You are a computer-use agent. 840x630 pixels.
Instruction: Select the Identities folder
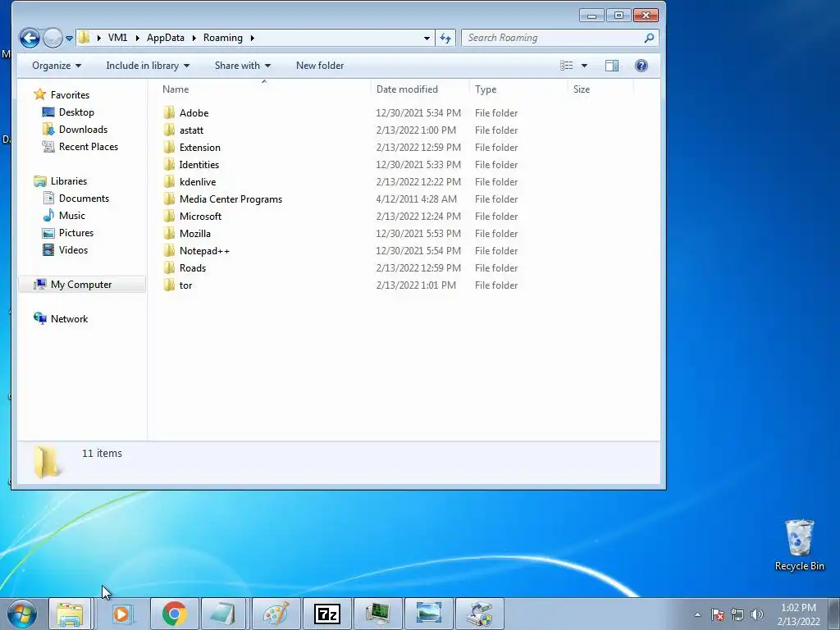click(x=199, y=164)
